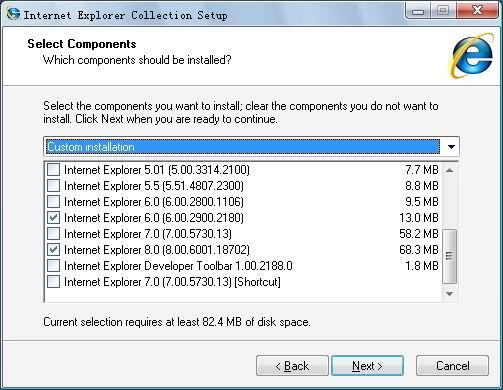Image resolution: width=503 pixels, height=390 pixels.
Task: Open the Custom installation dropdown arrow
Action: point(451,147)
